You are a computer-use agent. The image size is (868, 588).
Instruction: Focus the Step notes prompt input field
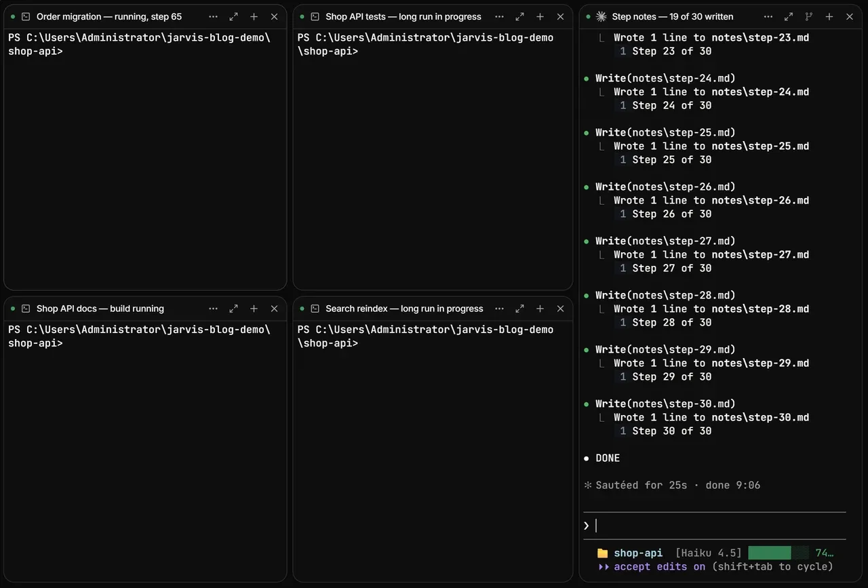(x=715, y=526)
